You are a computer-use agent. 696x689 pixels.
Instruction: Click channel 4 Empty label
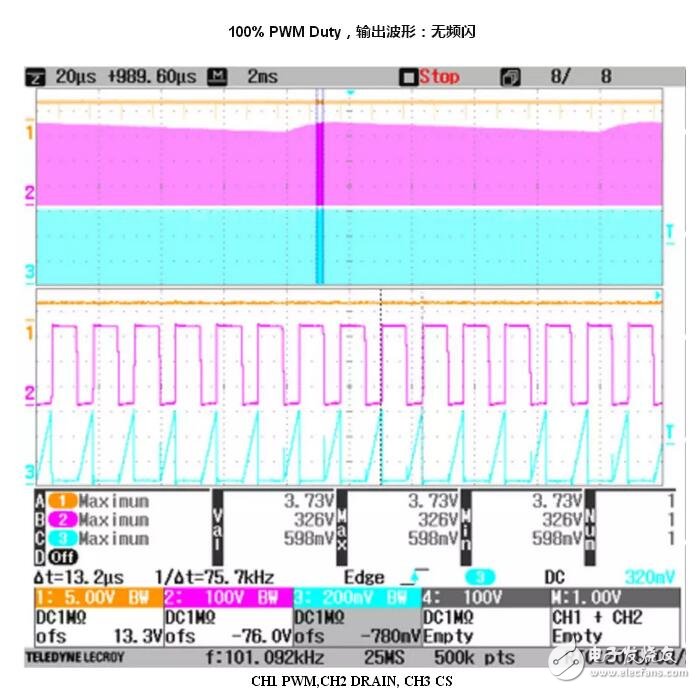click(448, 637)
